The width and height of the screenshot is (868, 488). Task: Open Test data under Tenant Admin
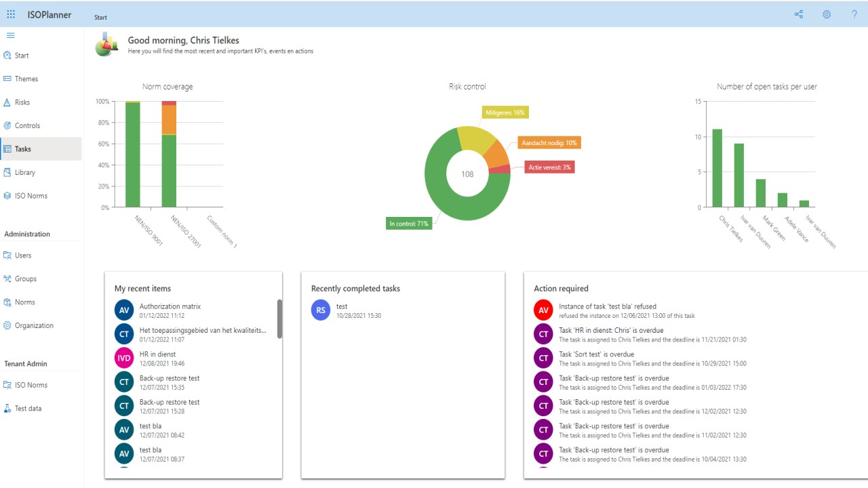click(41, 409)
